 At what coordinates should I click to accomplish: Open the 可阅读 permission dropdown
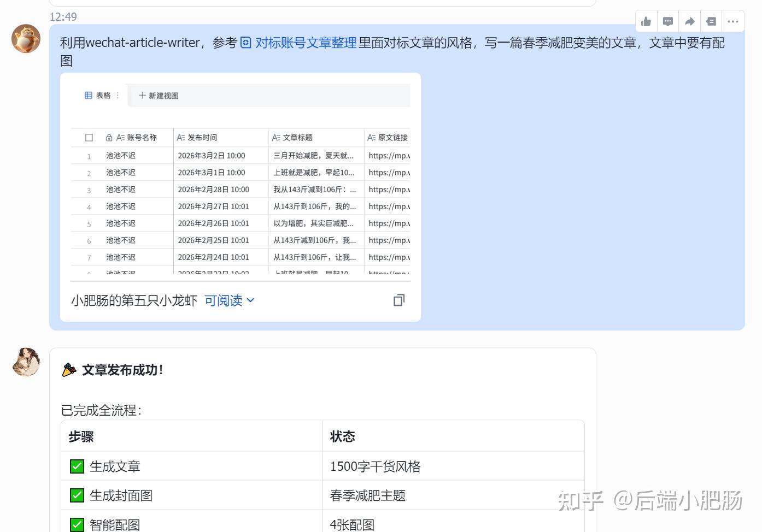(x=229, y=300)
